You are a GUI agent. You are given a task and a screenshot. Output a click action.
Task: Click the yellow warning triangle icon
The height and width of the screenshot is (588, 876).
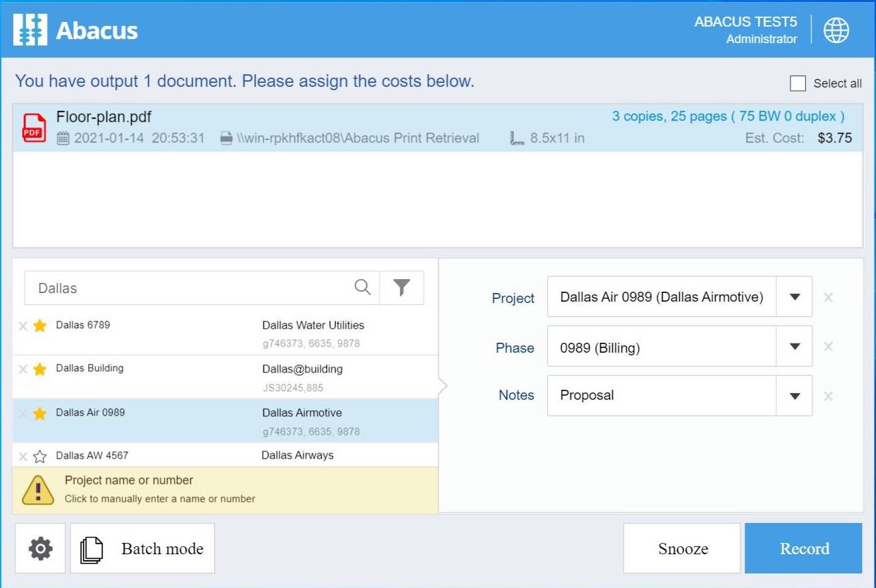pyautogui.click(x=37, y=490)
